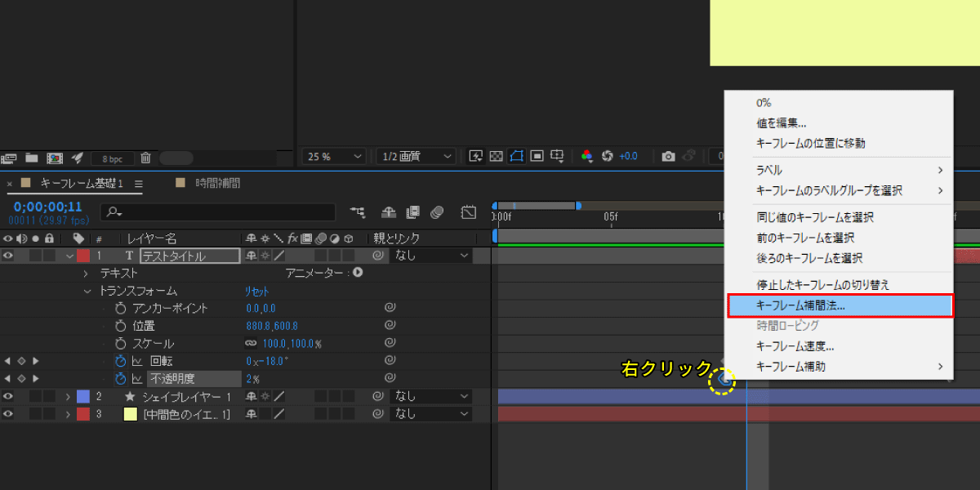Toggle the 不透明度 stopwatch off
980x490 pixels.
coord(121,378)
